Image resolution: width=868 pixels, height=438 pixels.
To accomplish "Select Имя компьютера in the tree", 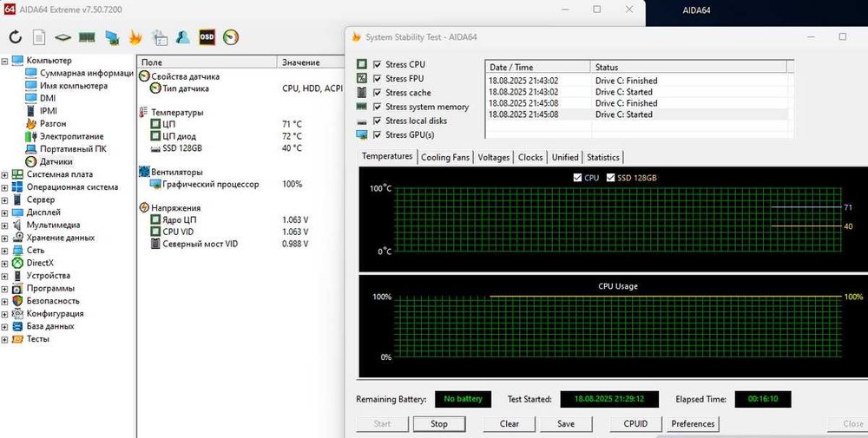I will [74, 86].
